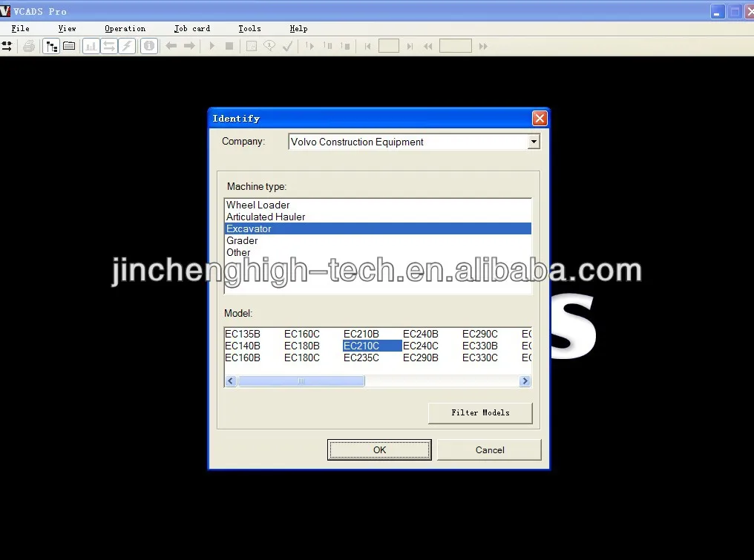Click the rewind double-arrow toolbar icon
This screenshot has height=560, width=754.
click(x=427, y=47)
